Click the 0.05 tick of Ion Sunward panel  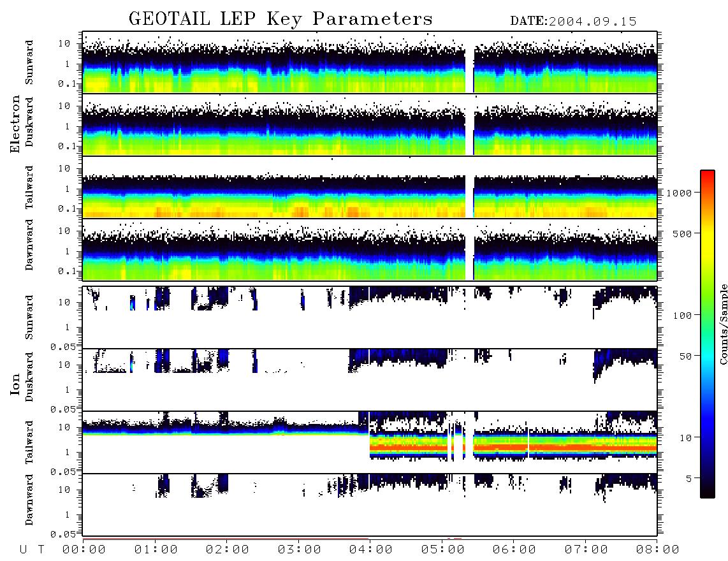click(62, 347)
